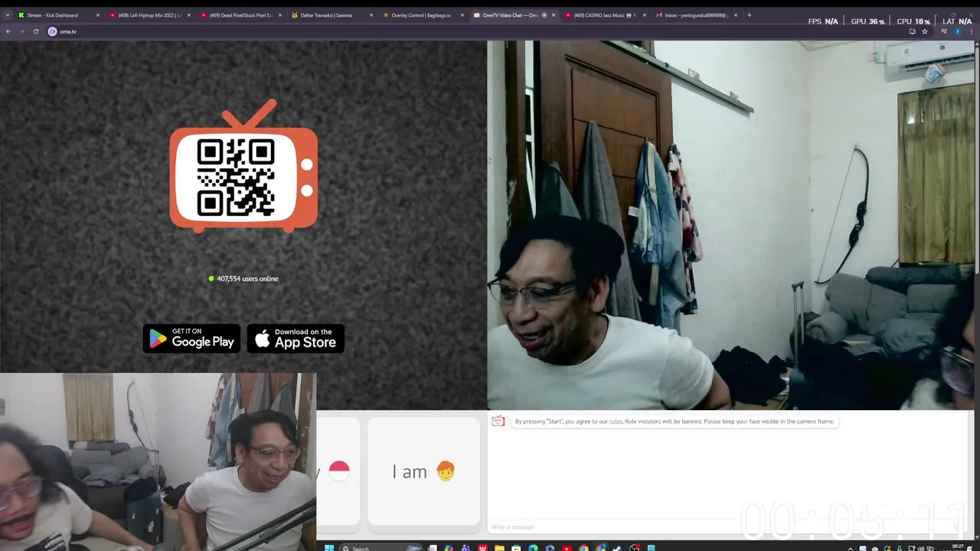
Task: Reload the ome.tv page
Action: coord(35,31)
